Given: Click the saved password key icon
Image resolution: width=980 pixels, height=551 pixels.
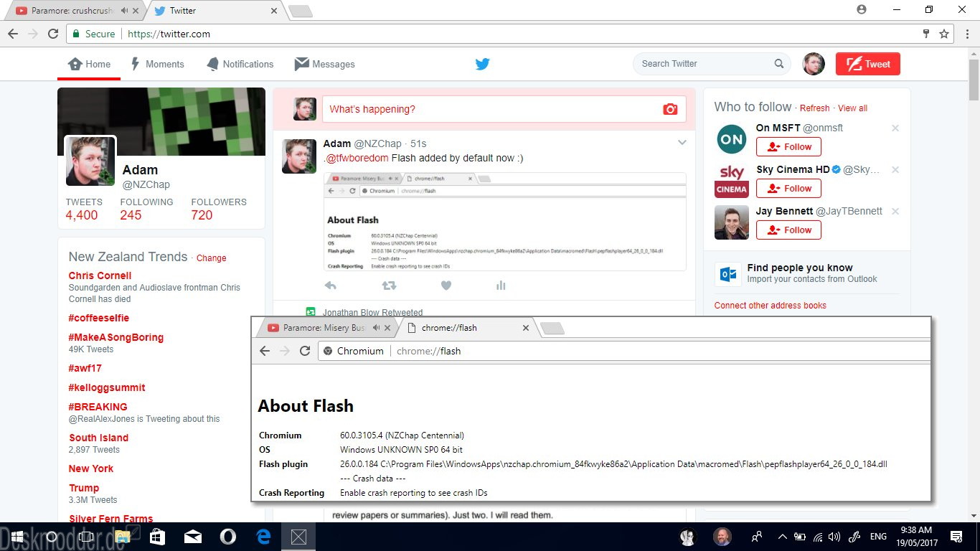Looking at the screenshot, I should (926, 34).
